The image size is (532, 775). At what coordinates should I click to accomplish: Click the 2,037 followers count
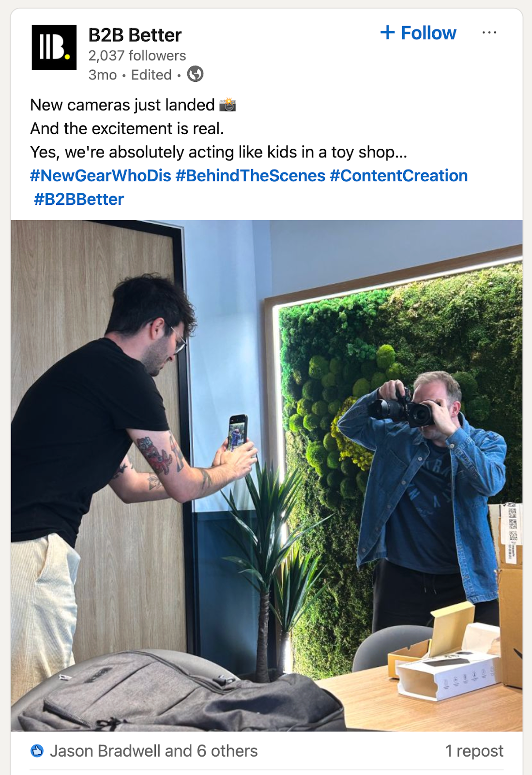click(137, 56)
